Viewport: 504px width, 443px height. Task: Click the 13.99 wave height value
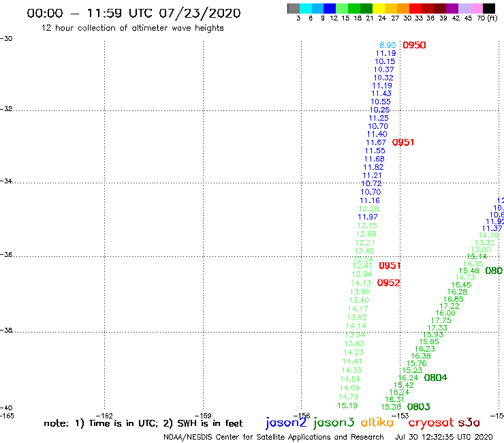[x=360, y=292]
